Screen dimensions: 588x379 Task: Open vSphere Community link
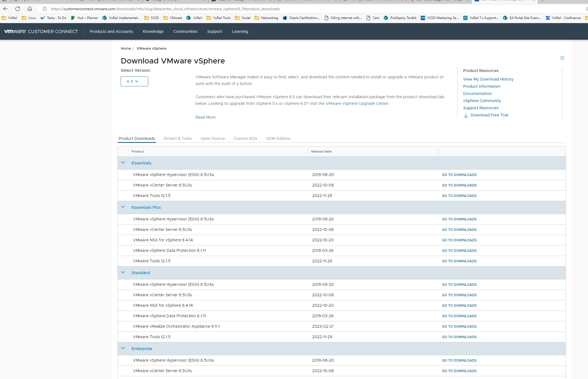(482, 101)
